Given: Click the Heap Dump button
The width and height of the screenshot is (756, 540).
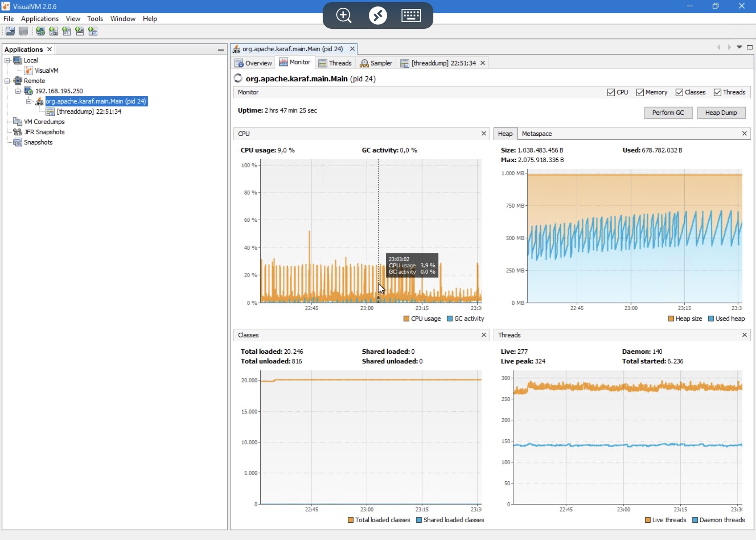Looking at the screenshot, I should pyautogui.click(x=721, y=113).
